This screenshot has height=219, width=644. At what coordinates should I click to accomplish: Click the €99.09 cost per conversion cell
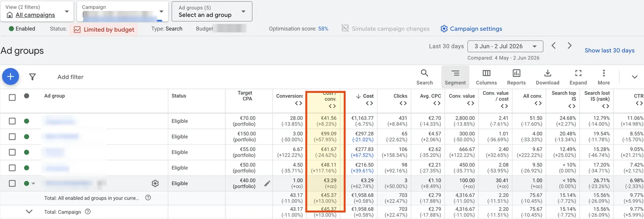328,134
